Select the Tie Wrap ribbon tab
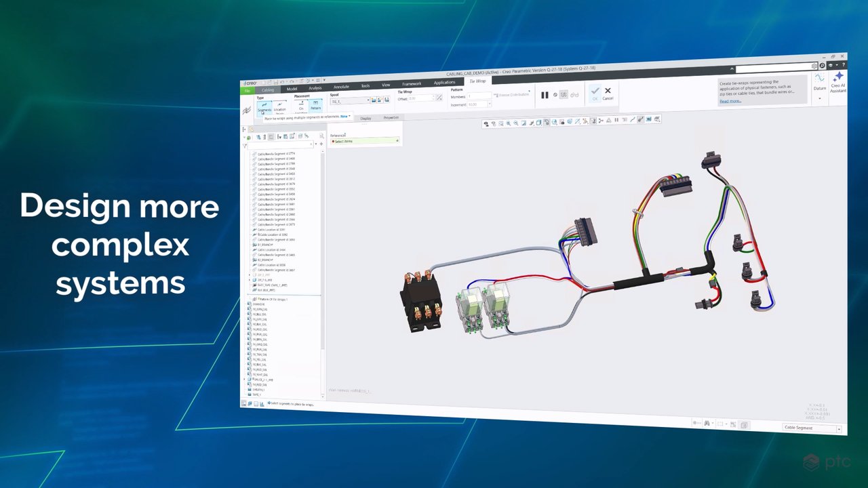The image size is (868, 488). (x=477, y=81)
